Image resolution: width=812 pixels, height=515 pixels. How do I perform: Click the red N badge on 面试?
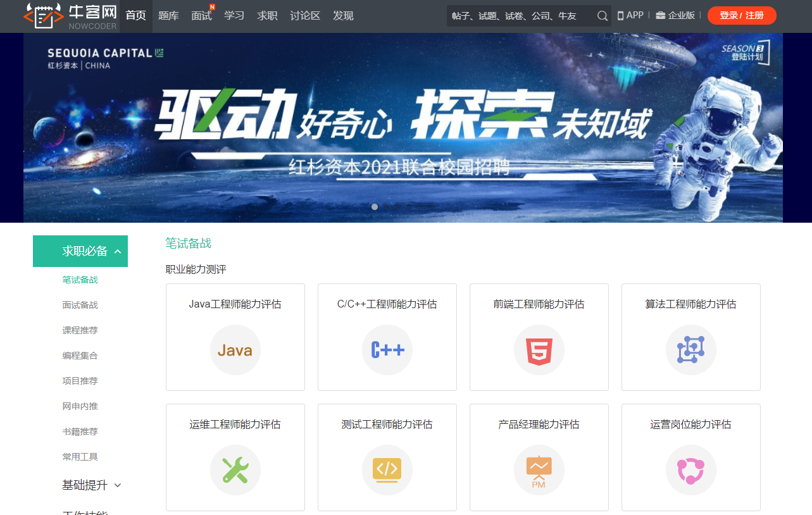[212, 7]
